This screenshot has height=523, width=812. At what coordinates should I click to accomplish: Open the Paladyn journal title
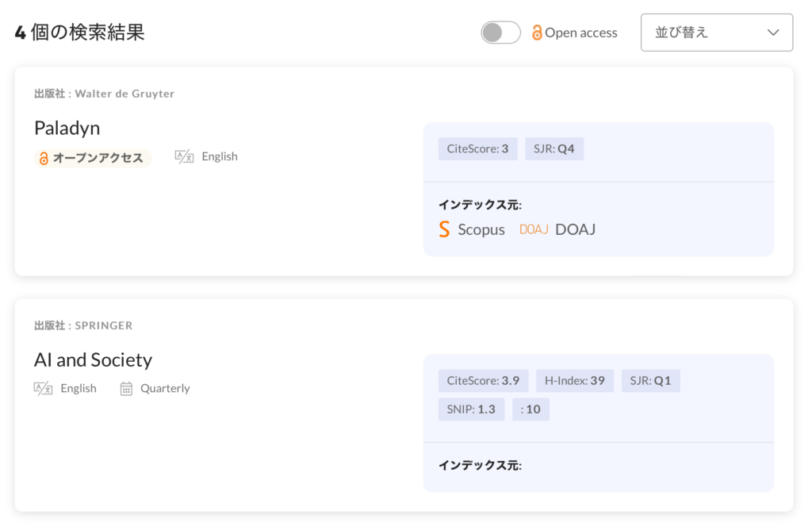tap(67, 128)
